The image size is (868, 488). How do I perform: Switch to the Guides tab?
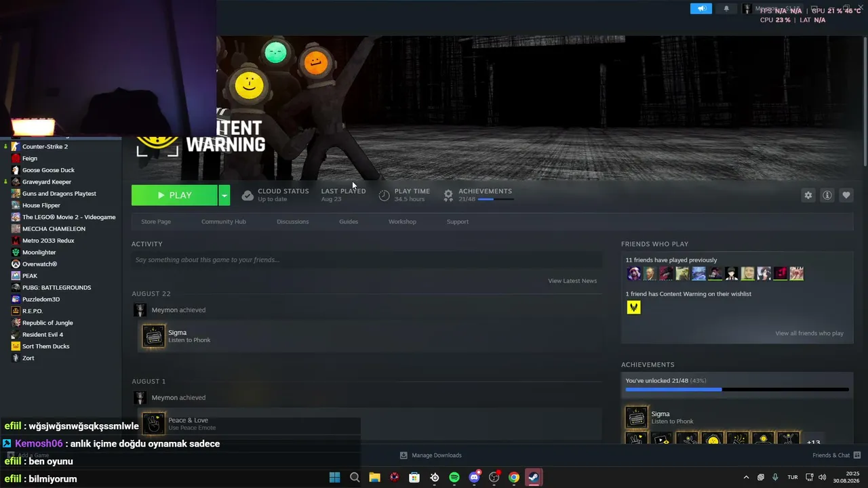coord(349,222)
